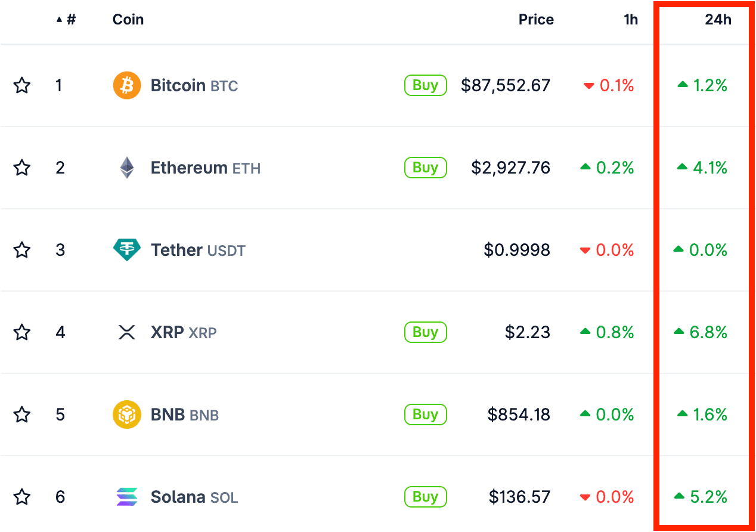Open the Tether USDT coin page
This screenshot has height=532, width=756.
click(197, 250)
